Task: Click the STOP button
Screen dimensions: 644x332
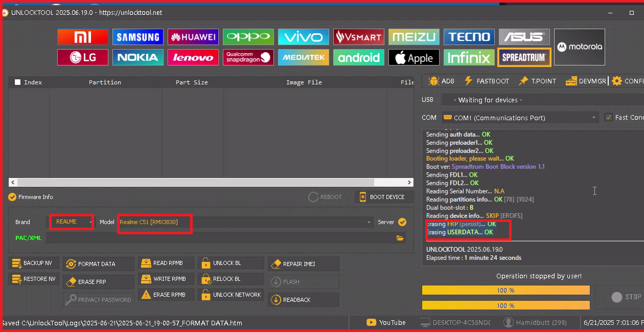Action: [627, 297]
